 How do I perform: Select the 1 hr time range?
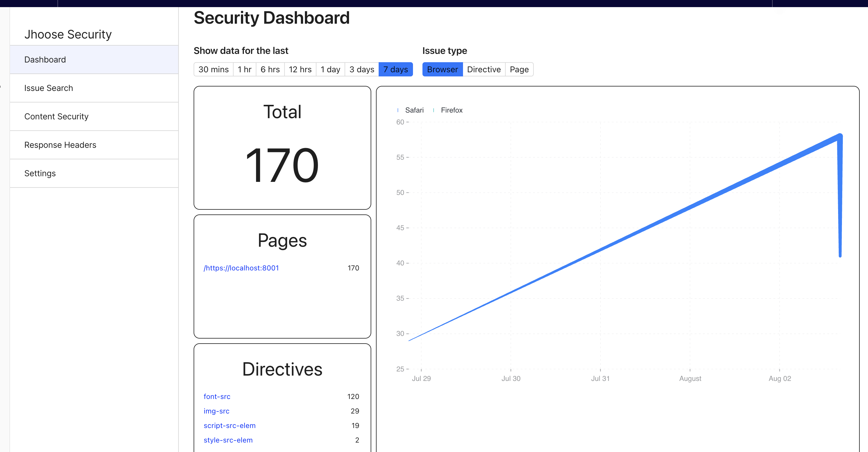coord(244,69)
